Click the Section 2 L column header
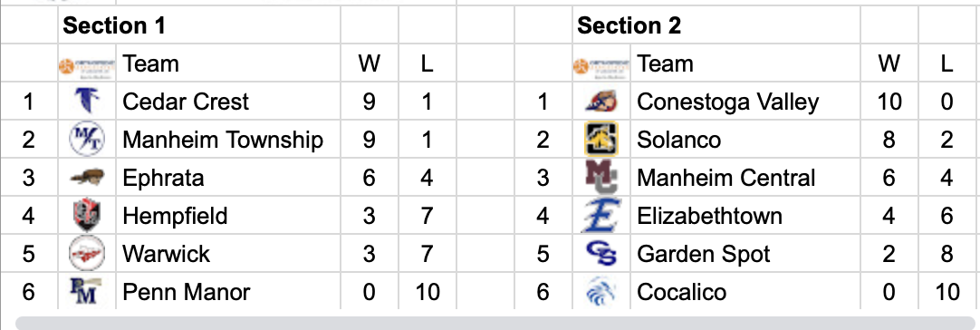Screen dimensions: 980x330 coord(946,63)
